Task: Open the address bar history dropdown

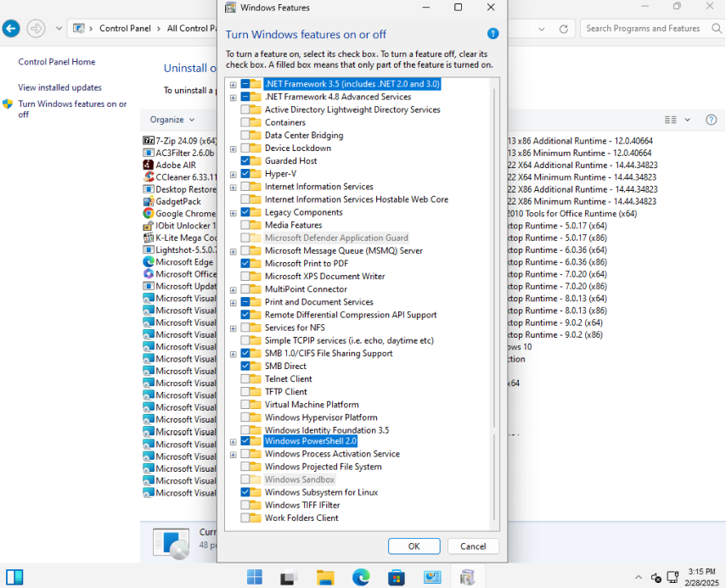Action: (x=541, y=29)
